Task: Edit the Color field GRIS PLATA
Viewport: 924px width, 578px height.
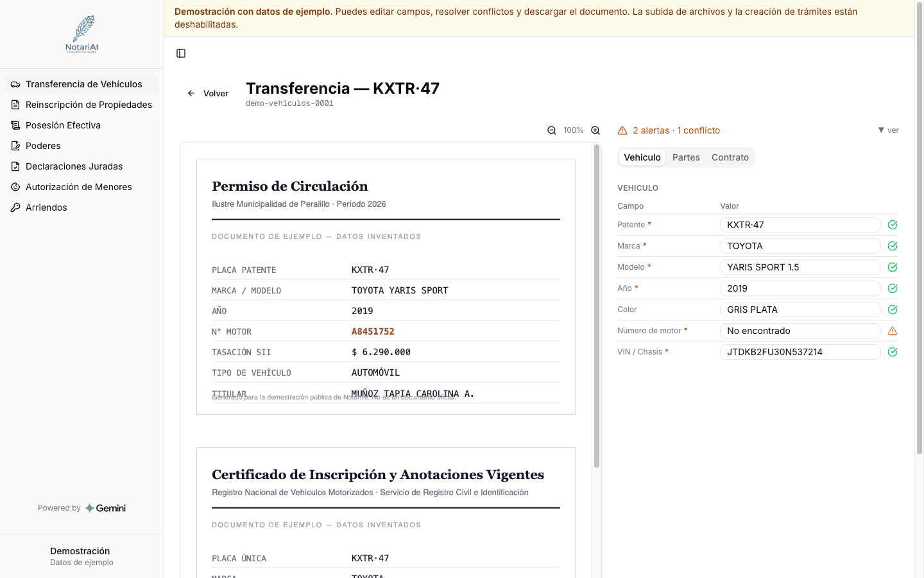Action: pos(800,310)
